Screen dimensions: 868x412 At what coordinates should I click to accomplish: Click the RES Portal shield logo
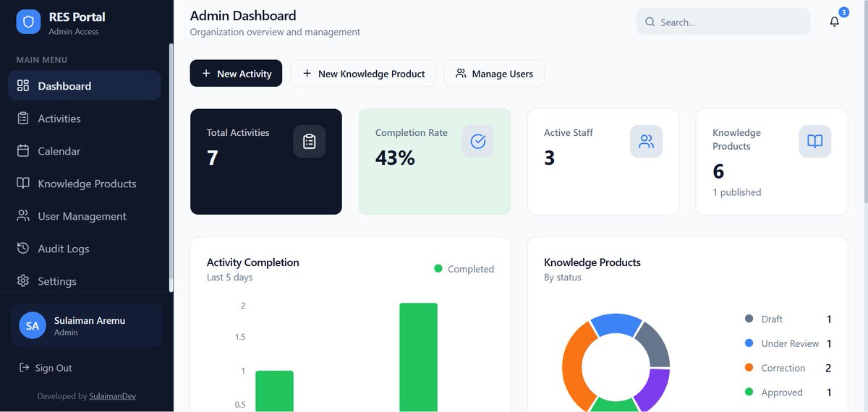click(29, 22)
